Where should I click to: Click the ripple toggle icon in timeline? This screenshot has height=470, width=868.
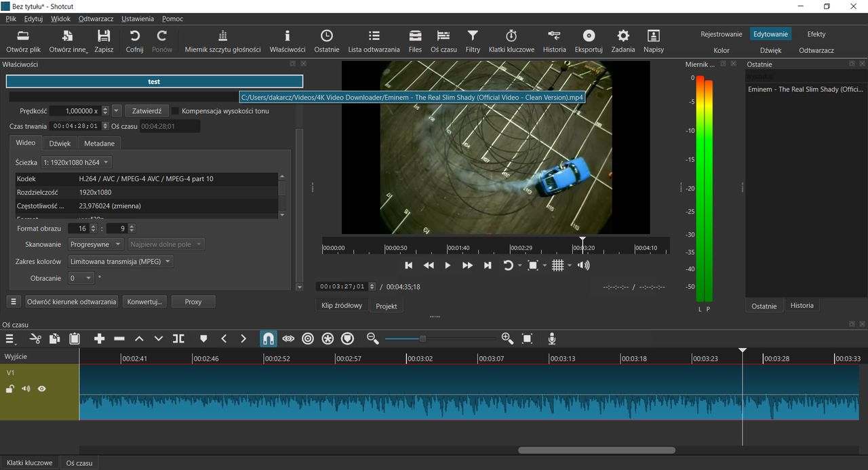pyautogui.click(x=308, y=338)
